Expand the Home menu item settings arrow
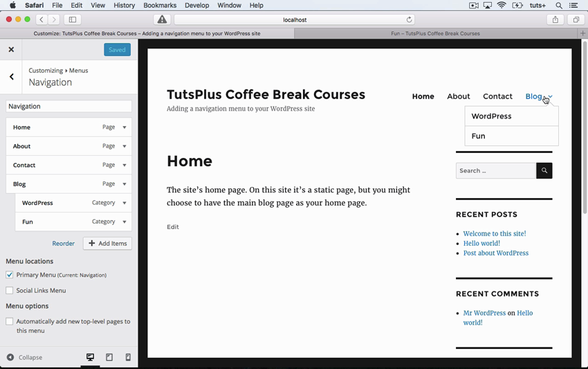Viewport: 588px width, 369px height. [125, 127]
